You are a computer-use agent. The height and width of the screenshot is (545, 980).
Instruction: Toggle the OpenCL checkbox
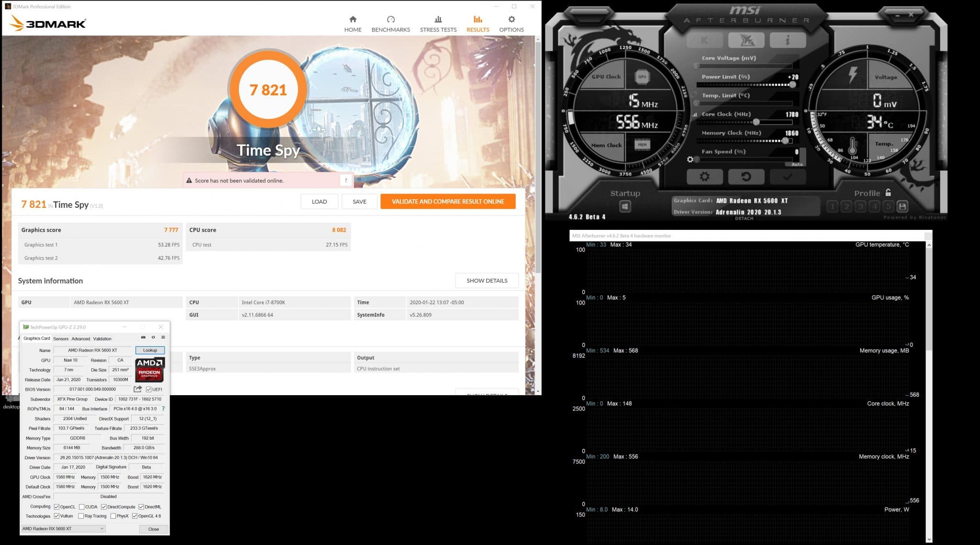click(57, 507)
